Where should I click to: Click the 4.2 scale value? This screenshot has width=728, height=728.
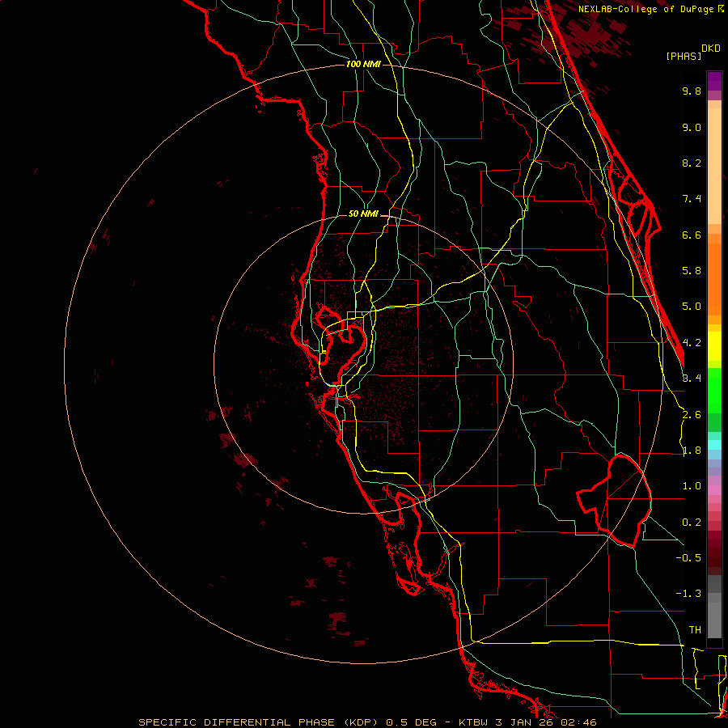(692, 343)
